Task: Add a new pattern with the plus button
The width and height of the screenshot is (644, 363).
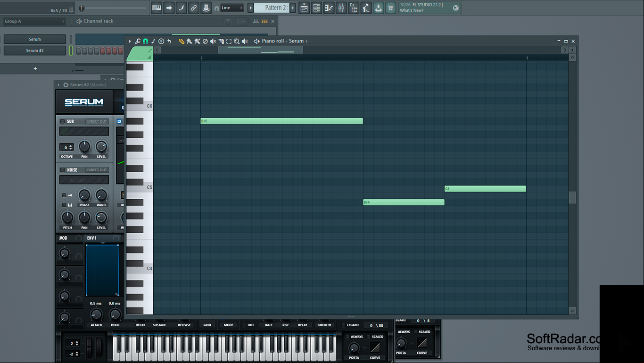Action: 293,8
